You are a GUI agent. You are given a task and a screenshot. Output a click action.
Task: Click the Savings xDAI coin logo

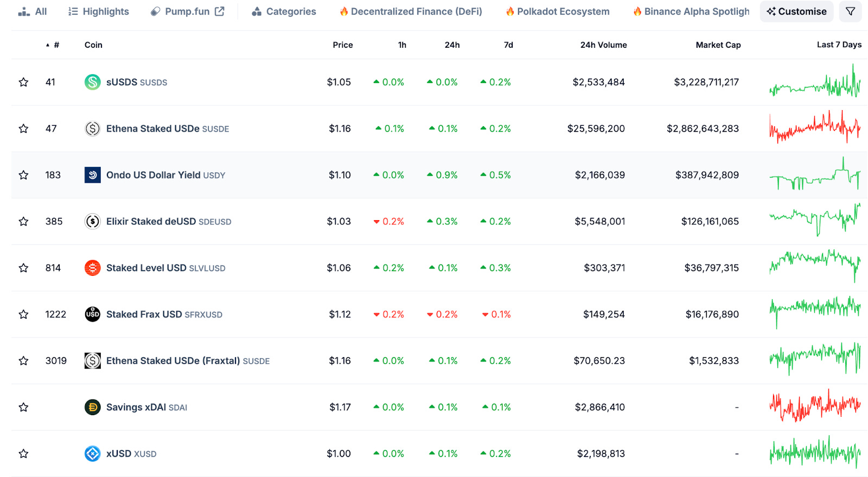click(x=93, y=407)
